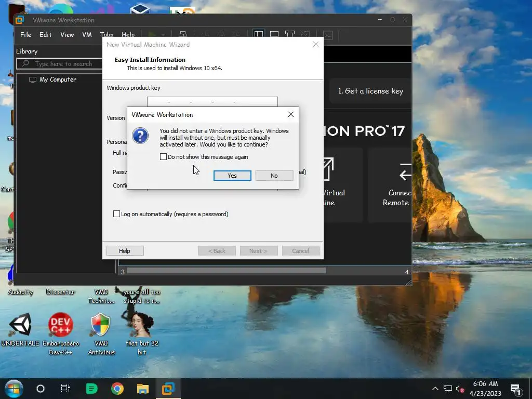Open the Tabs menu

pyautogui.click(x=107, y=34)
